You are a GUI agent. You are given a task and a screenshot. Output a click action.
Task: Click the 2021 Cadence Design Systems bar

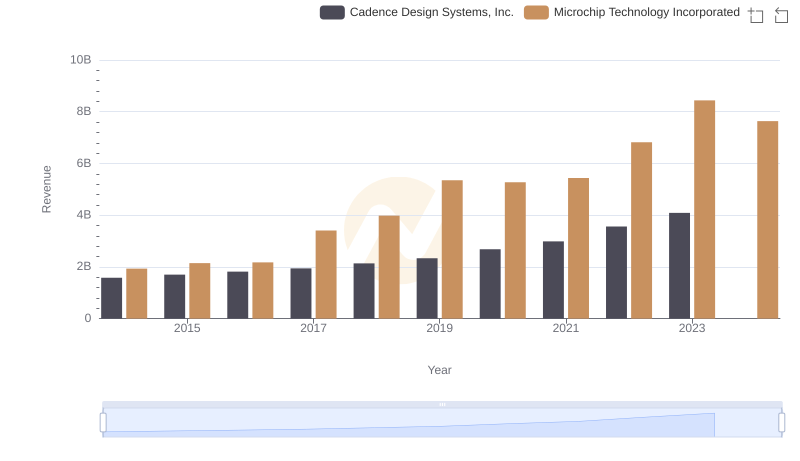[x=554, y=280]
